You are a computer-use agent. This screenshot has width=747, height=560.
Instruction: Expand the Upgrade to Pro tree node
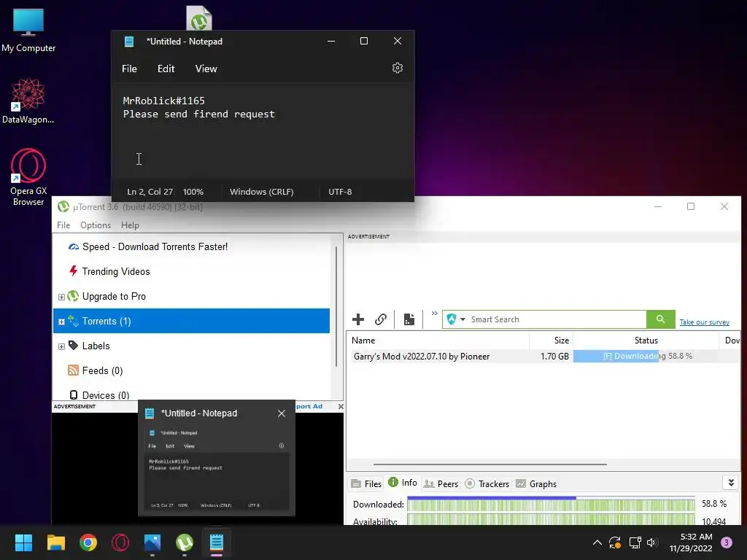[x=61, y=297]
